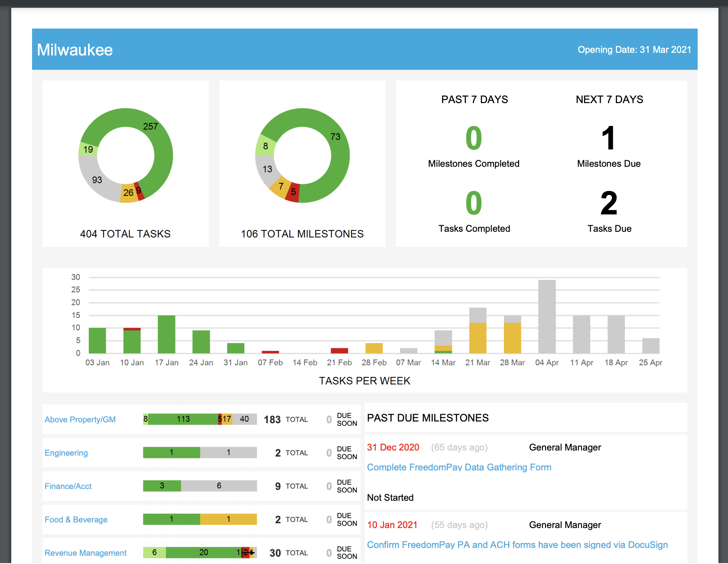Click the Milestones Due count under Next 7 Days
The image size is (728, 564).
point(608,138)
